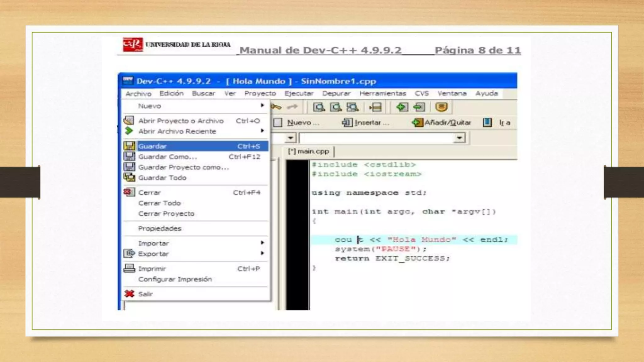The image size is (644, 362).
Task: Select Guardar Como... menu entry
Action: [168, 156]
